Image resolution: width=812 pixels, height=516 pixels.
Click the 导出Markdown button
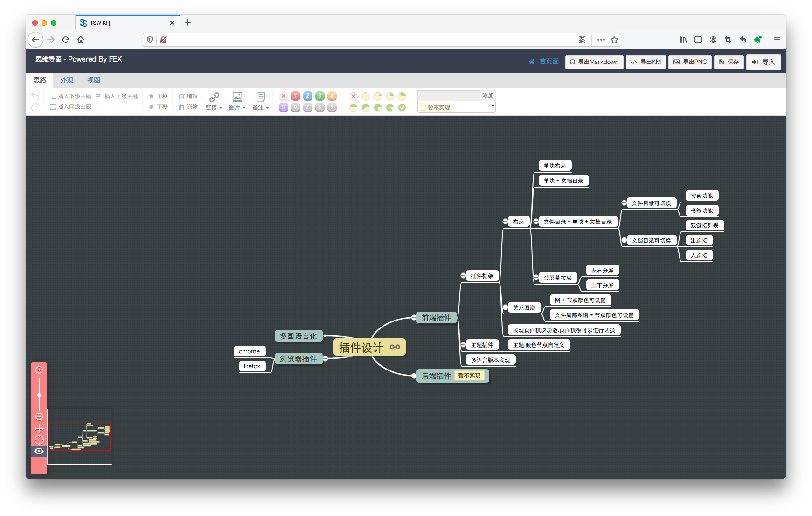594,62
